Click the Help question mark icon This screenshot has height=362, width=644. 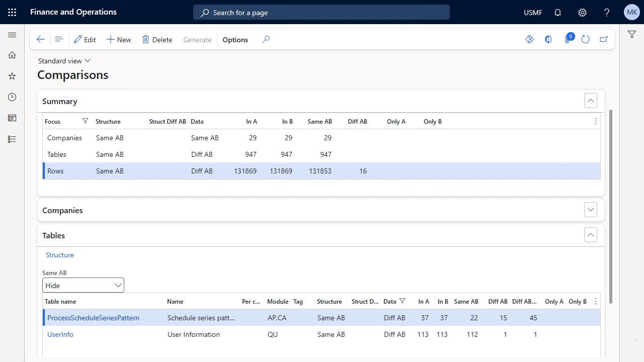coord(607,13)
